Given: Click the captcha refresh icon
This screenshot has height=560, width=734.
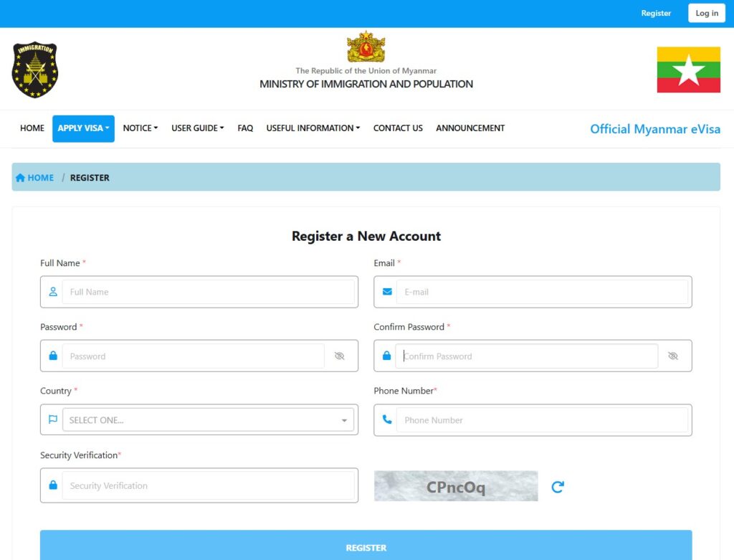Looking at the screenshot, I should pyautogui.click(x=557, y=487).
